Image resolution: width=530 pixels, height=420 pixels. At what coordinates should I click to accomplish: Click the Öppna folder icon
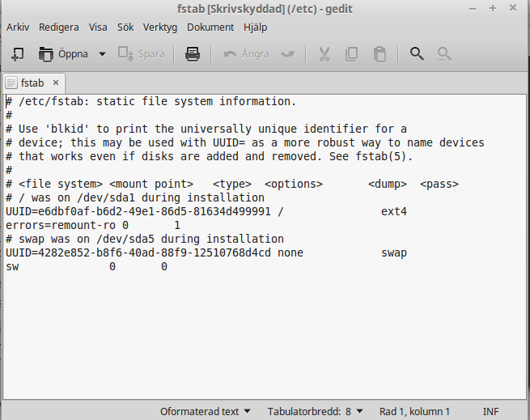45,54
